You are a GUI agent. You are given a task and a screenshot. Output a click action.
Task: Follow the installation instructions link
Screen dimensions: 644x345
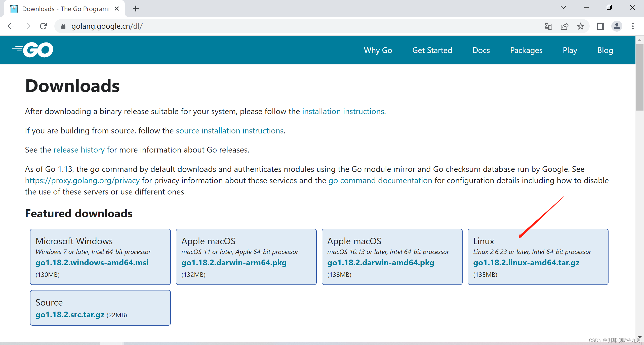pyautogui.click(x=343, y=111)
